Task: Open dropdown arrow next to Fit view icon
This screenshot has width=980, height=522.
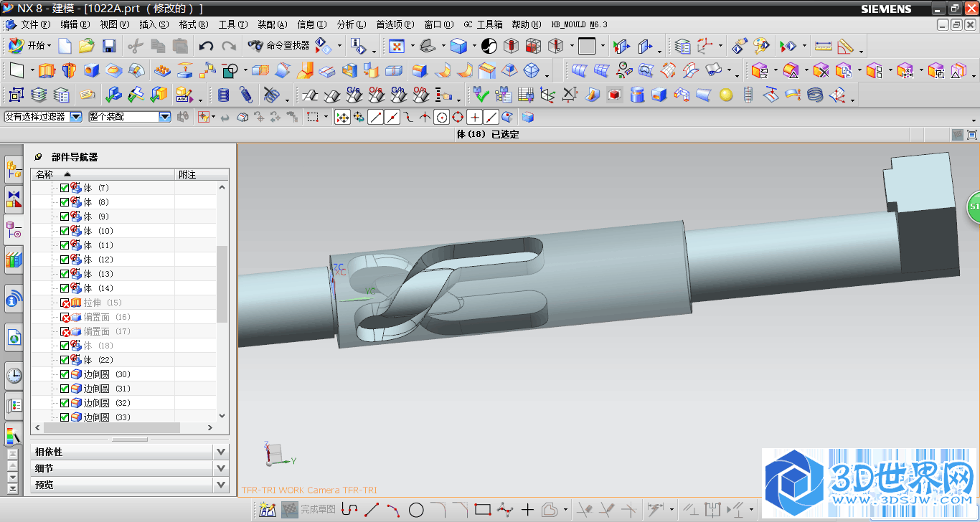Action: coord(413,46)
